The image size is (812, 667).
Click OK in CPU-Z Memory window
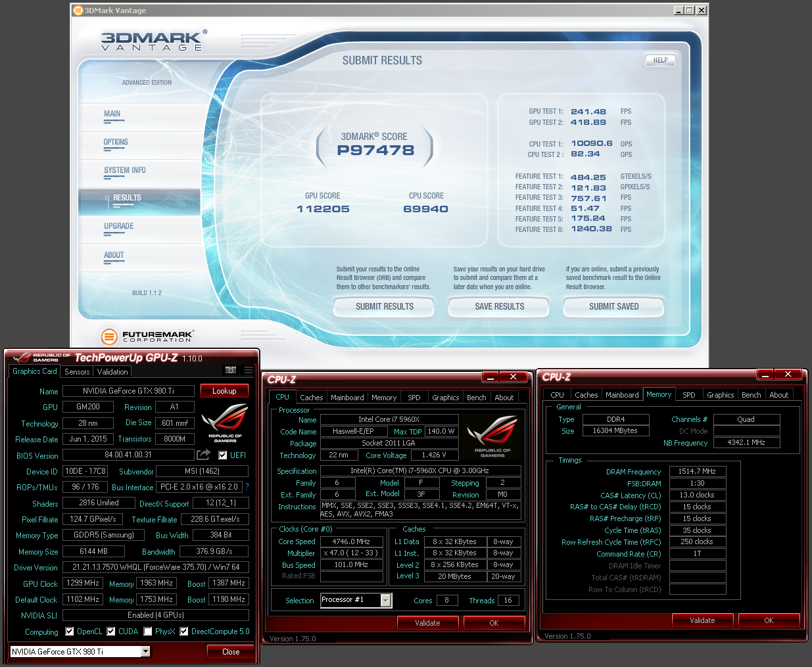pos(769,620)
